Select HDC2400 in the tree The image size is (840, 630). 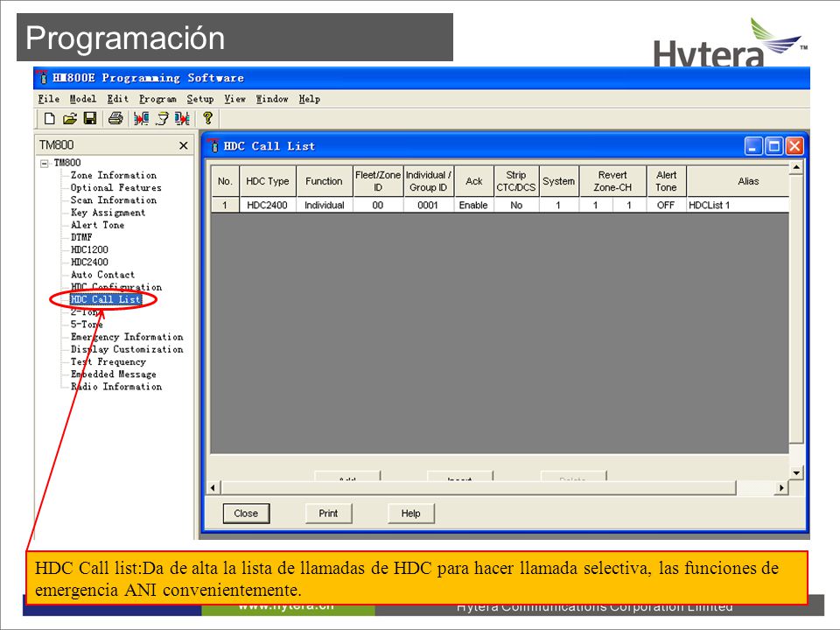point(89,262)
